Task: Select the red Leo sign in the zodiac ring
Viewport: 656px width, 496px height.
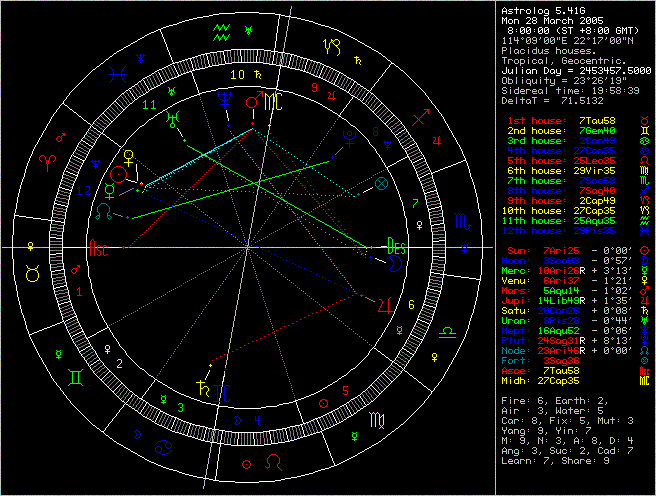Action: (x=273, y=464)
